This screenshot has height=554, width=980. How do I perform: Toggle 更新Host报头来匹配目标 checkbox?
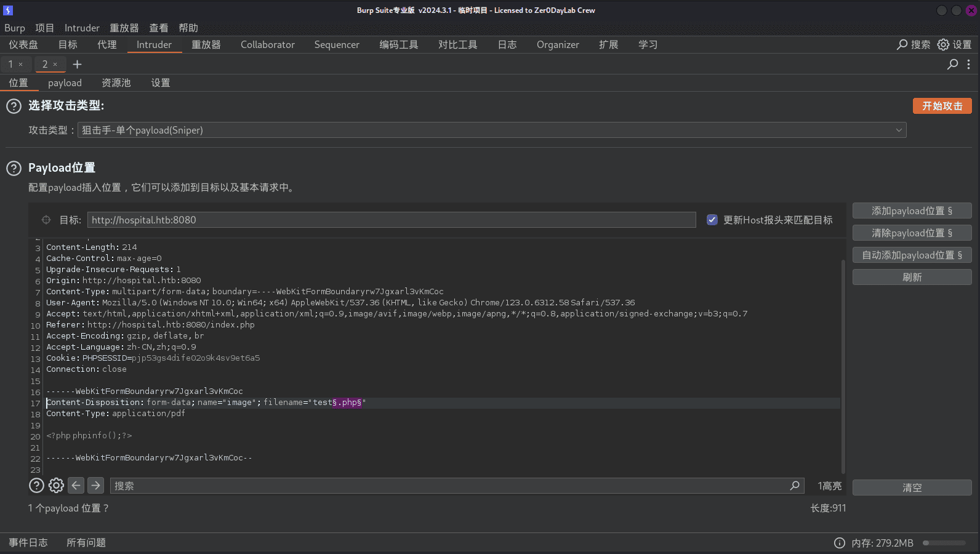[x=712, y=220]
